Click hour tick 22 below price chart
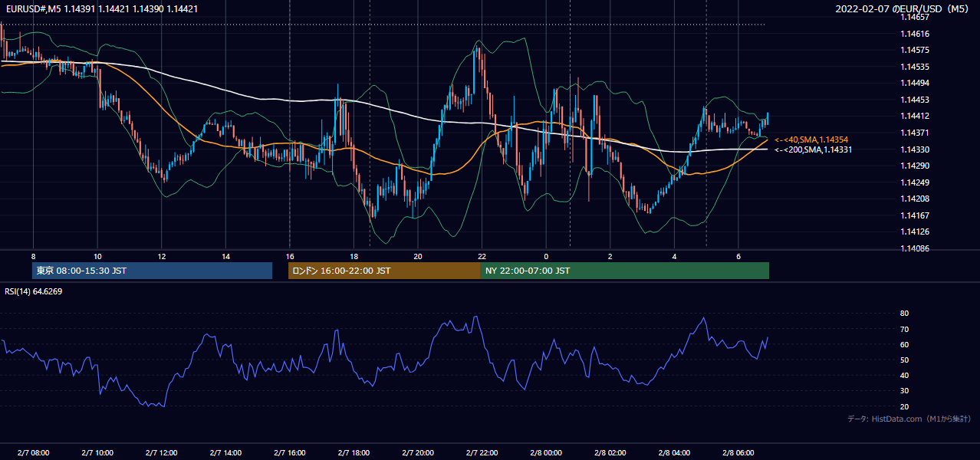The height and width of the screenshot is (460, 980). [482, 256]
